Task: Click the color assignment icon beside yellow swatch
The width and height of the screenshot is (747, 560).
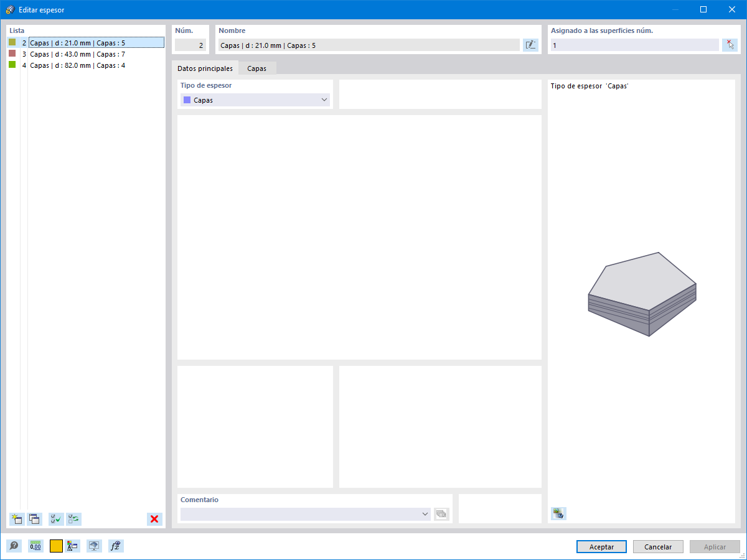Action: pos(72,546)
